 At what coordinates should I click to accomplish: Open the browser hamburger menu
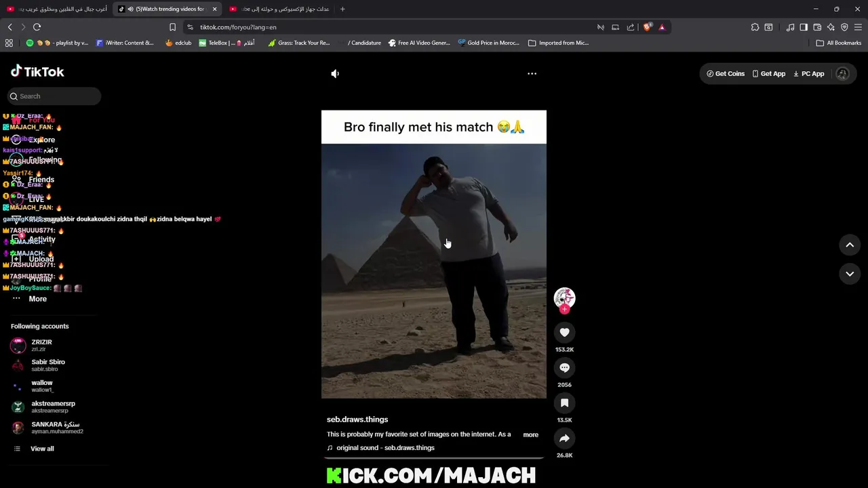pos(858,27)
